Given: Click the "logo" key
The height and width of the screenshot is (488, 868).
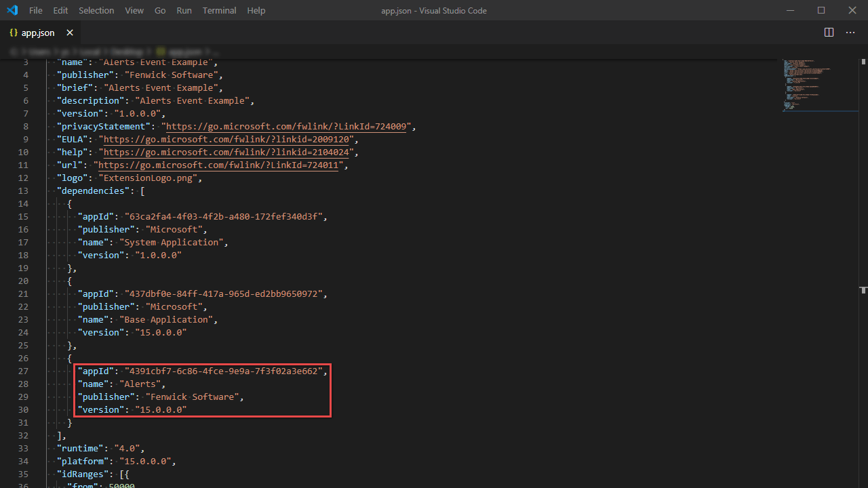Looking at the screenshot, I should [x=72, y=178].
